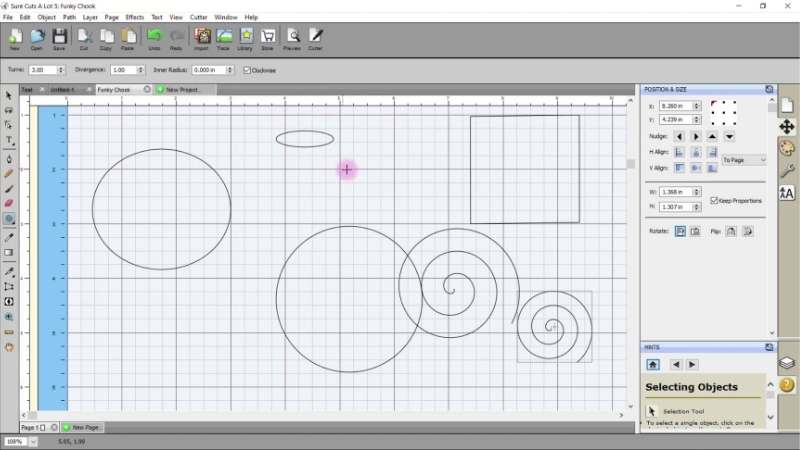Click into the X position field

point(677,106)
